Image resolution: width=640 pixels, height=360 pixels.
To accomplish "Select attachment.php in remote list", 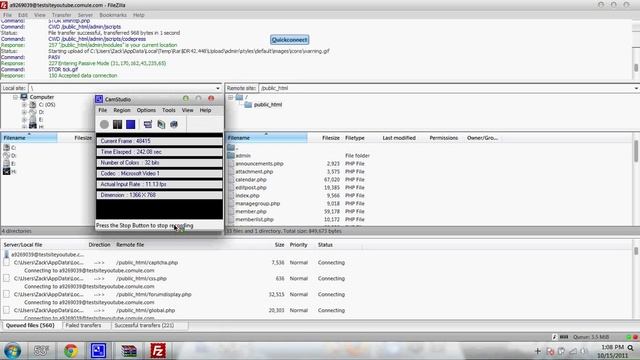I will [254, 172].
